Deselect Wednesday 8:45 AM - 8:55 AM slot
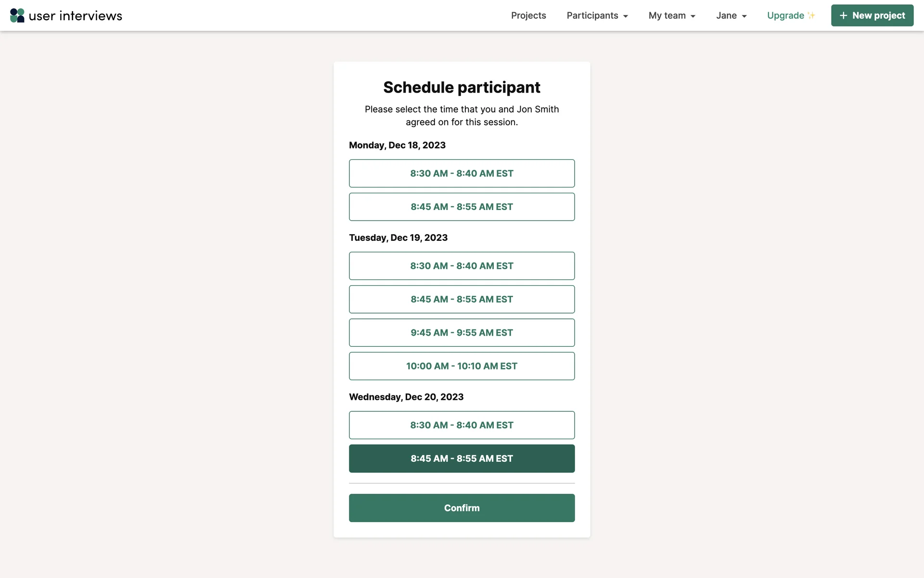The image size is (924, 578). coord(462,459)
